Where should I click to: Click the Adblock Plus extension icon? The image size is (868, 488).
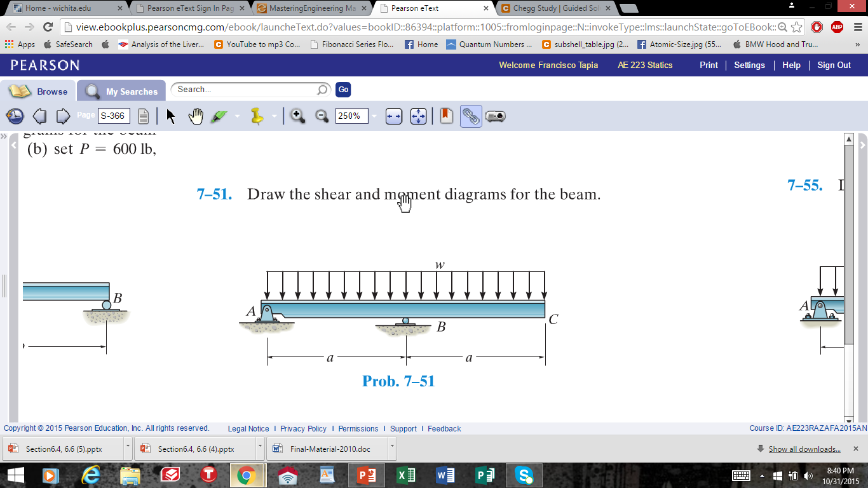[837, 27]
